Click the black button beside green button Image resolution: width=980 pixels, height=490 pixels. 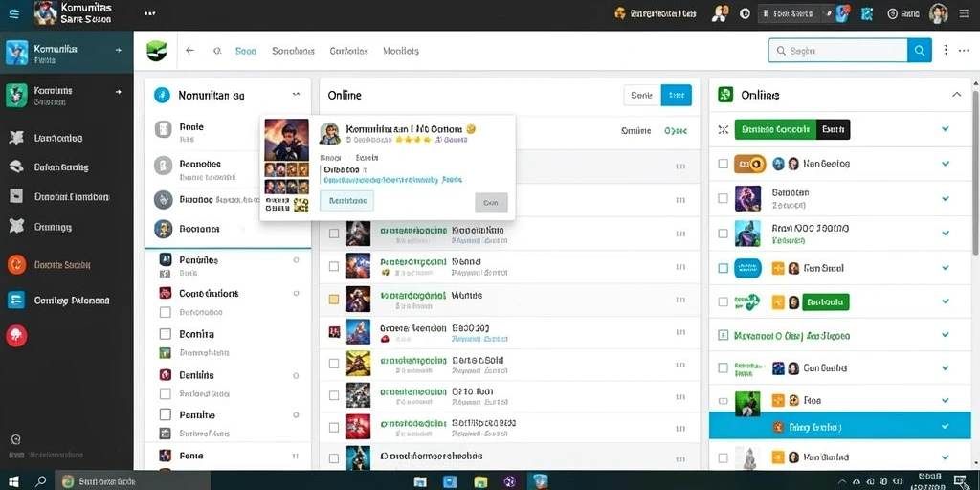pos(834,129)
